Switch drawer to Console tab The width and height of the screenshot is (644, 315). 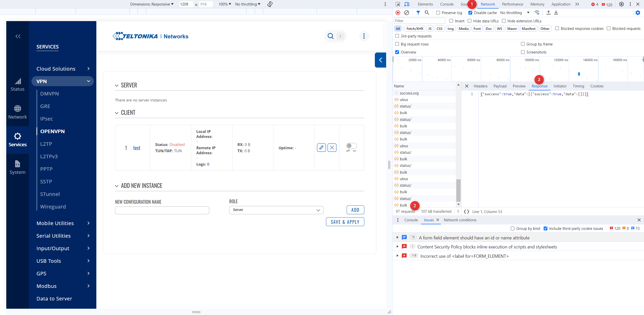pos(411,220)
